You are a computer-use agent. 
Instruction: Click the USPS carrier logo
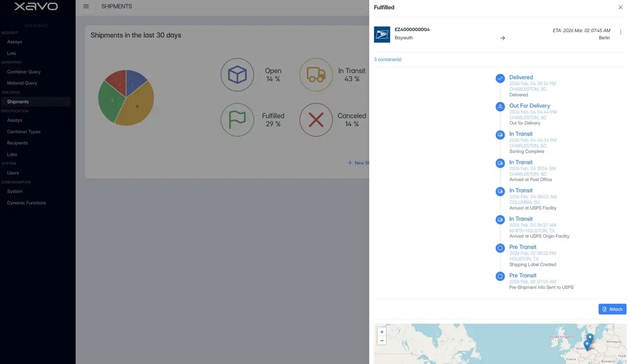point(382,35)
